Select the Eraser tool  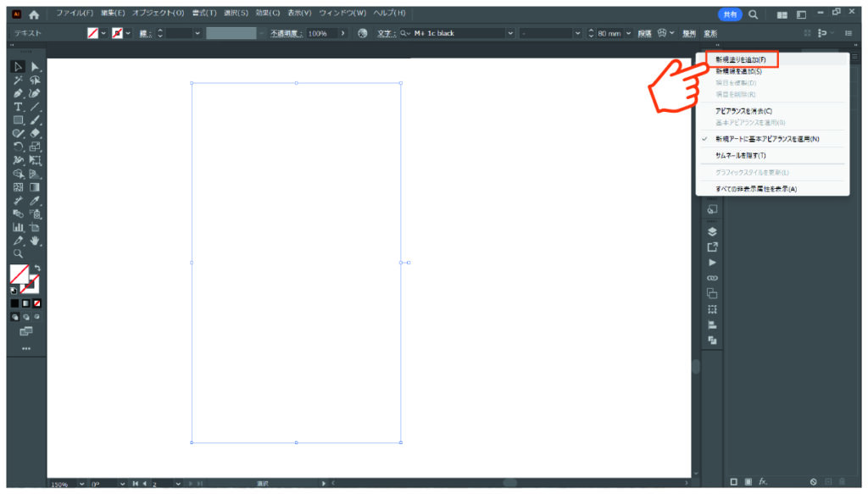pos(35,133)
